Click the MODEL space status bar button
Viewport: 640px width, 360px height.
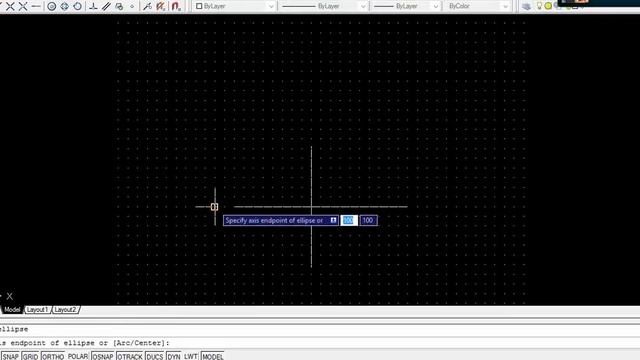click(x=213, y=356)
